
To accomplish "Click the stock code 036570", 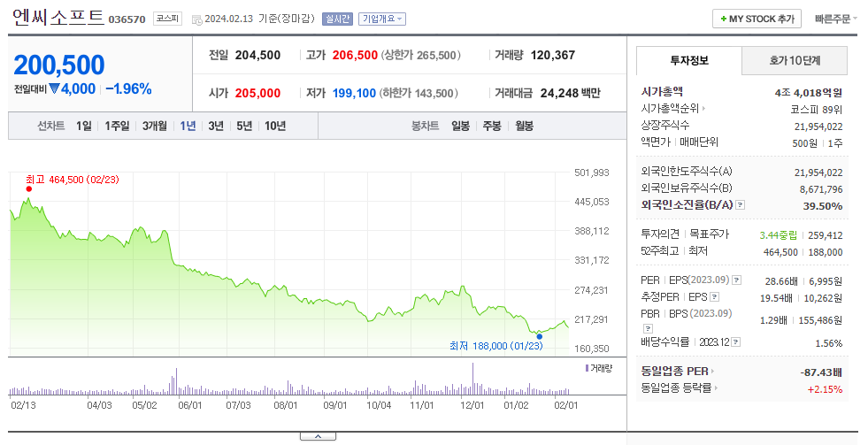I will pyautogui.click(x=127, y=19).
